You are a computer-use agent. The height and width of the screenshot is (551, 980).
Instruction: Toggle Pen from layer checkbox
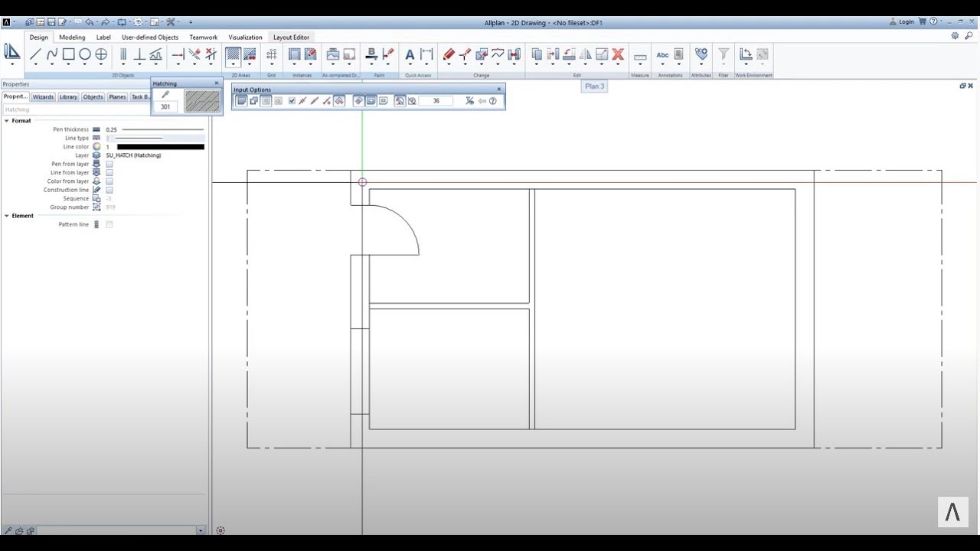(x=109, y=164)
